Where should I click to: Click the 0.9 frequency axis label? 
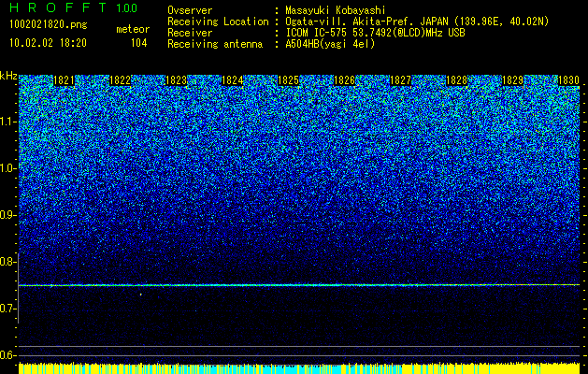[8, 215]
